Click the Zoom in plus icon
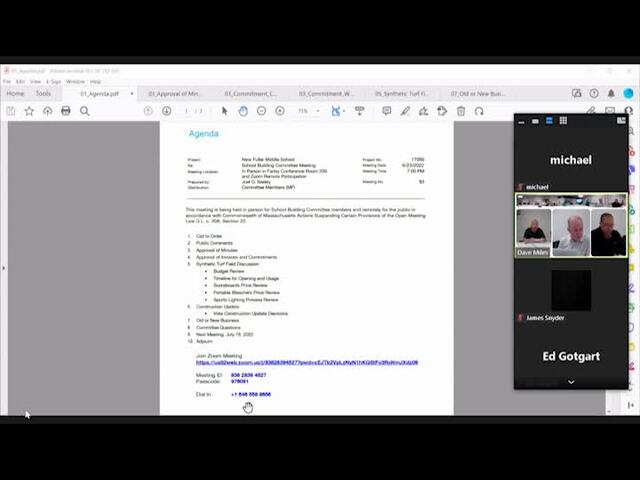Viewport: 640px width, 480px height. pos(280,111)
